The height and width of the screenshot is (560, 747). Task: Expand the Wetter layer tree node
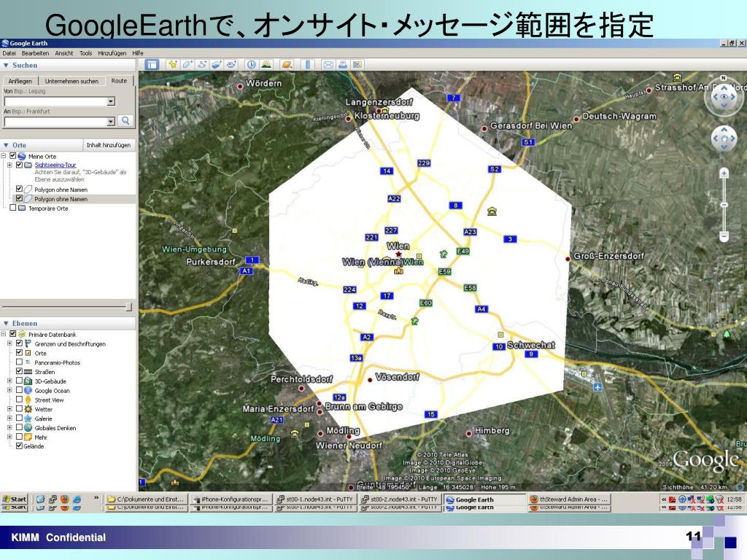click(x=9, y=408)
